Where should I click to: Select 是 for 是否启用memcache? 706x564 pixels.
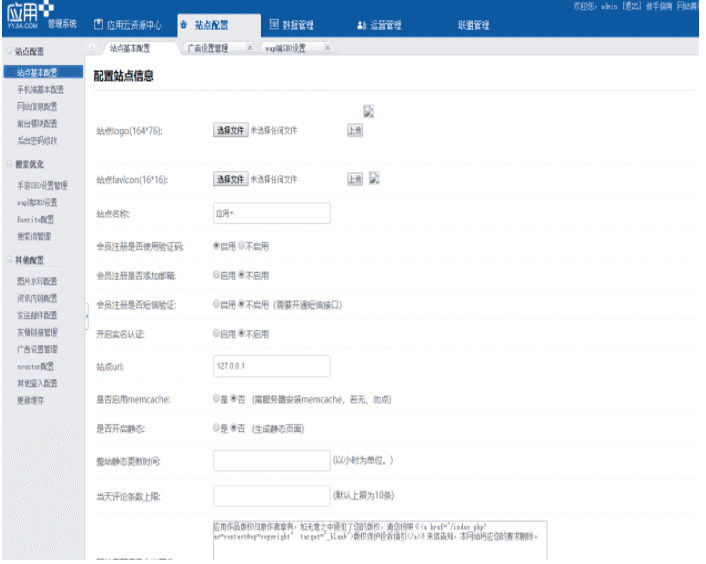coord(217,399)
